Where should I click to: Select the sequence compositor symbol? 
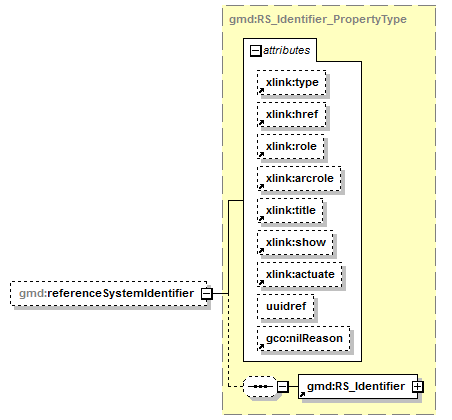[260, 387]
